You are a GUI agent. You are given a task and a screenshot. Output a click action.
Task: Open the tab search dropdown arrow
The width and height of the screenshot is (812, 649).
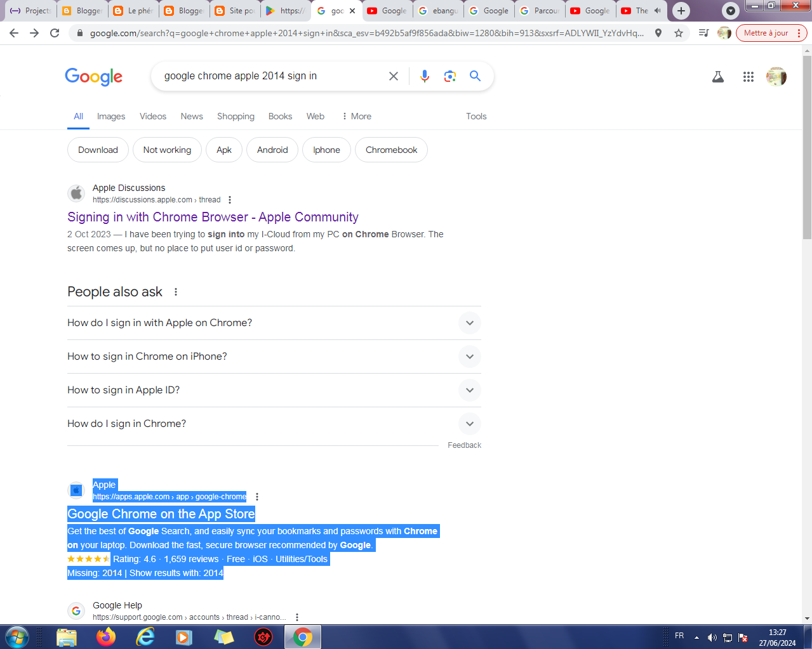coord(731,11)
